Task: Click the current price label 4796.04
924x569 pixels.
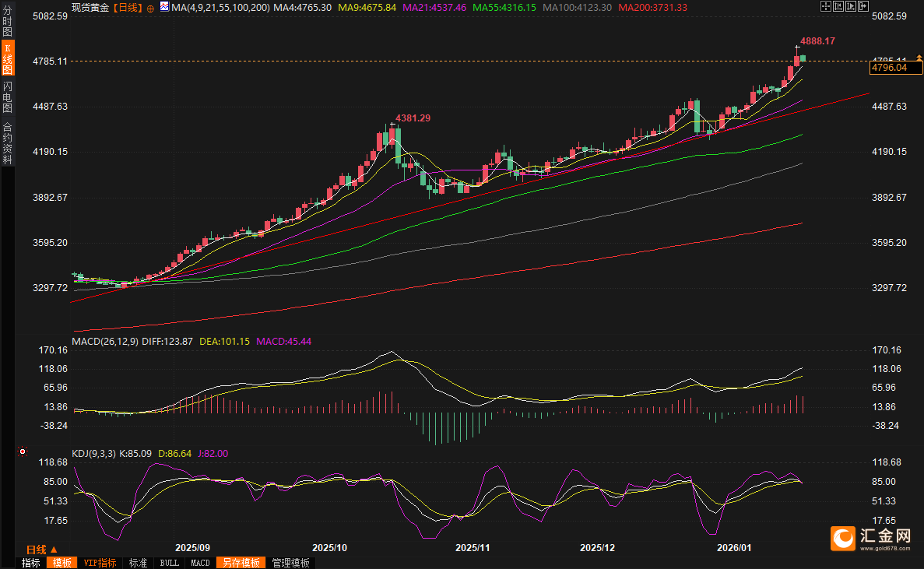Action: [x=890, y=68]
